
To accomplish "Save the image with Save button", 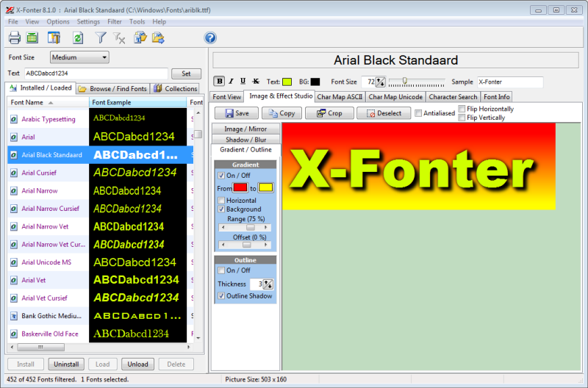I will pos(237,113).
